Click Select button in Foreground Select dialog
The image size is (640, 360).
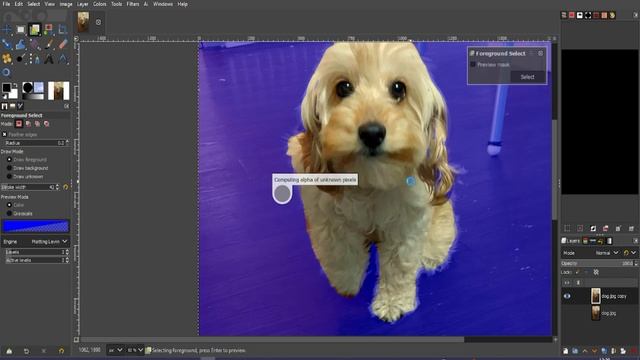pyautogui.click(x=527, y=77)
